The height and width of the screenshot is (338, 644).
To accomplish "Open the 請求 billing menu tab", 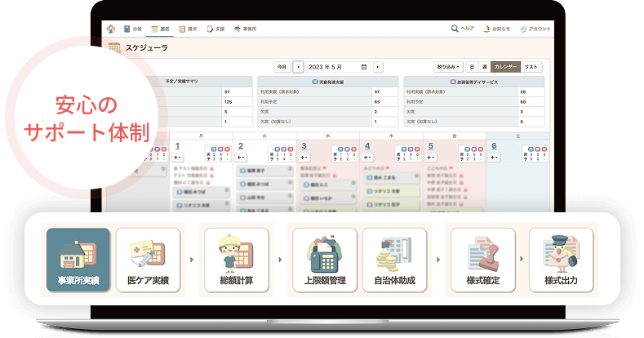I will (188, 29).
